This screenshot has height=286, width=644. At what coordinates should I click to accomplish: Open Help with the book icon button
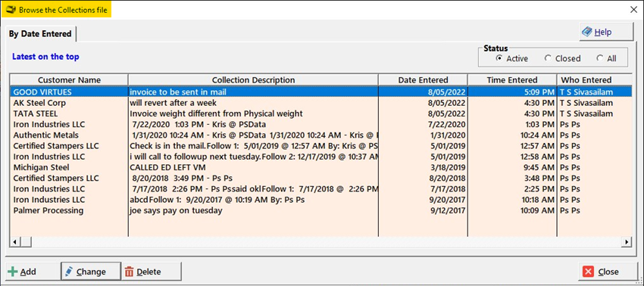tap(606, 32)
